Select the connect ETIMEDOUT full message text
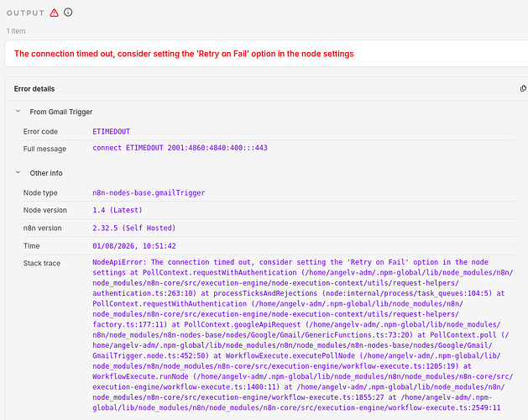The width and height of the screenshot is (528, 420). point(180,148)
